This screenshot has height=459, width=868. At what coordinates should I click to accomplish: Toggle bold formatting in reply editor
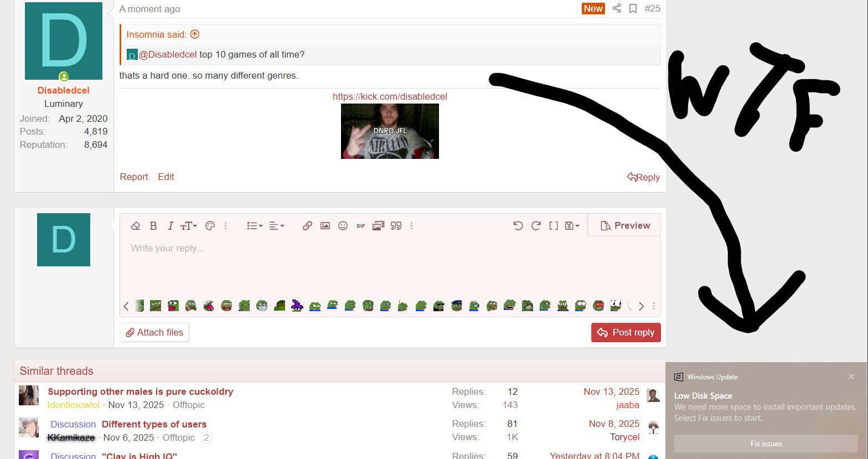click(x=153, y=226)
